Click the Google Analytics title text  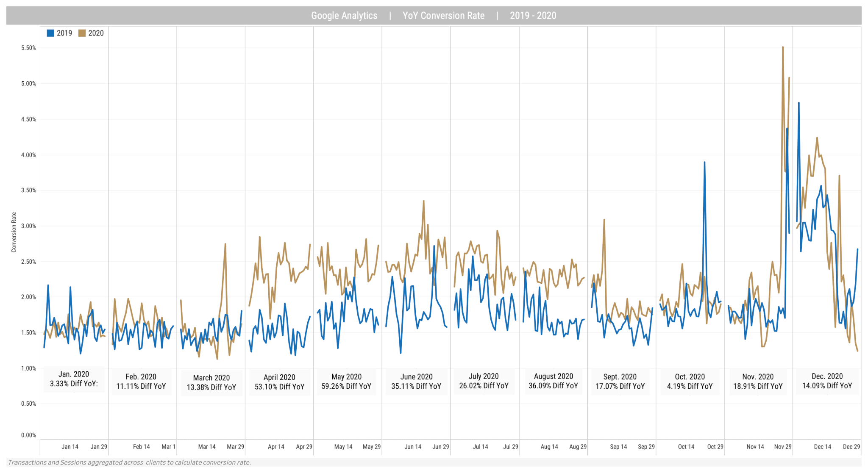[x=344, y=16]
